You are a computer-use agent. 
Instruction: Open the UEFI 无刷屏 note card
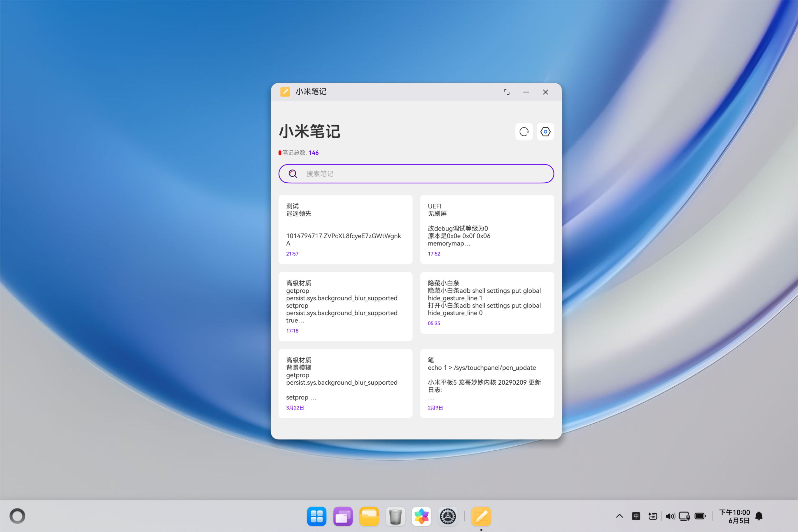pos(487,229)
